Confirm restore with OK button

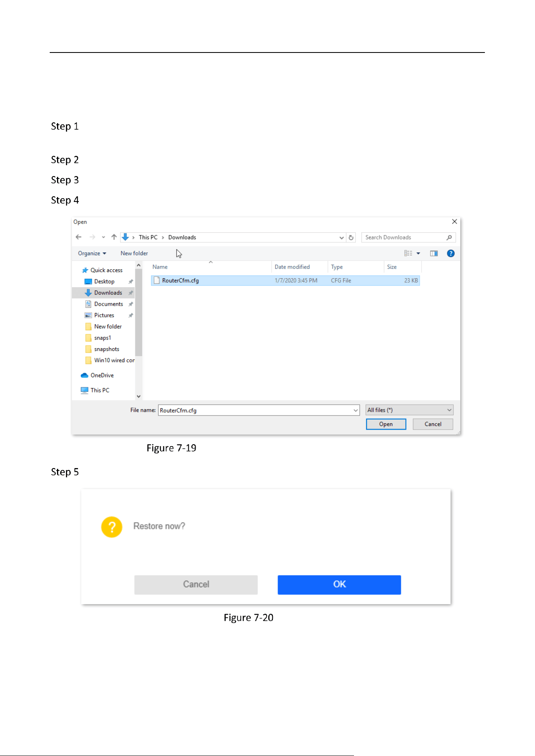click(x=339, y=584)
